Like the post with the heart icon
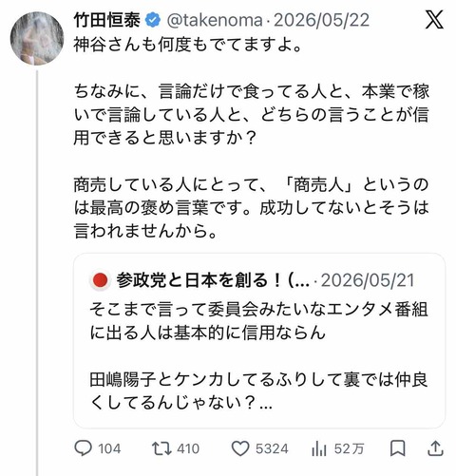 (x=240, y=448)
